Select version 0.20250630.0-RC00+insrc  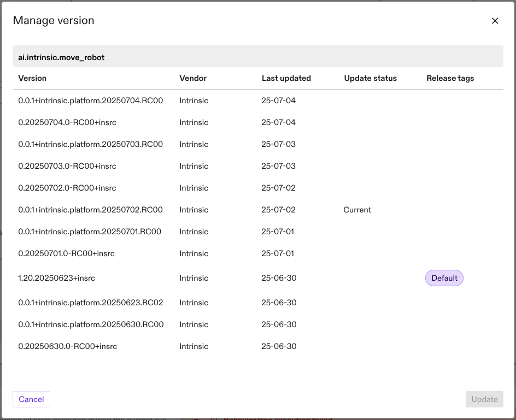(68, 346)
